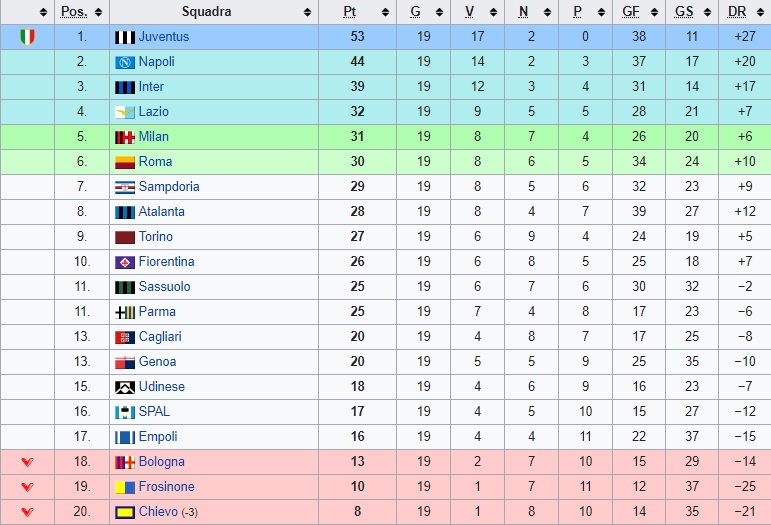The height and width of the screenshot is (525, 771).
Task: Click the Sampdoria striped flag icon
Action: click(124, 187)
